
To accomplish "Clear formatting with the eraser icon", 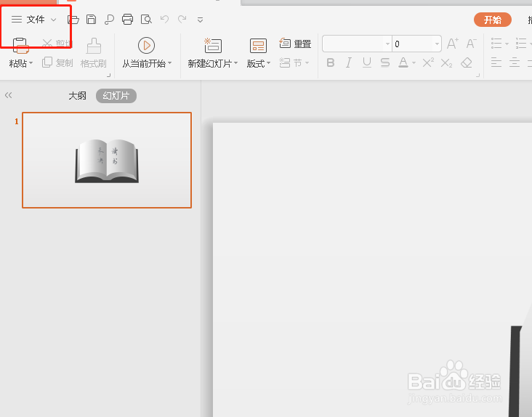I will click(x=467, y=62).
